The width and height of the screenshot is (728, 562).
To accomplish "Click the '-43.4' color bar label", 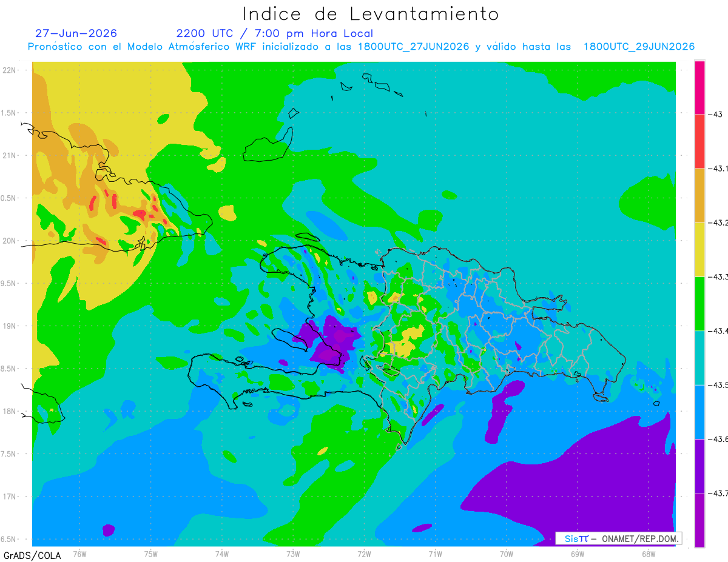I will [718, 330].
